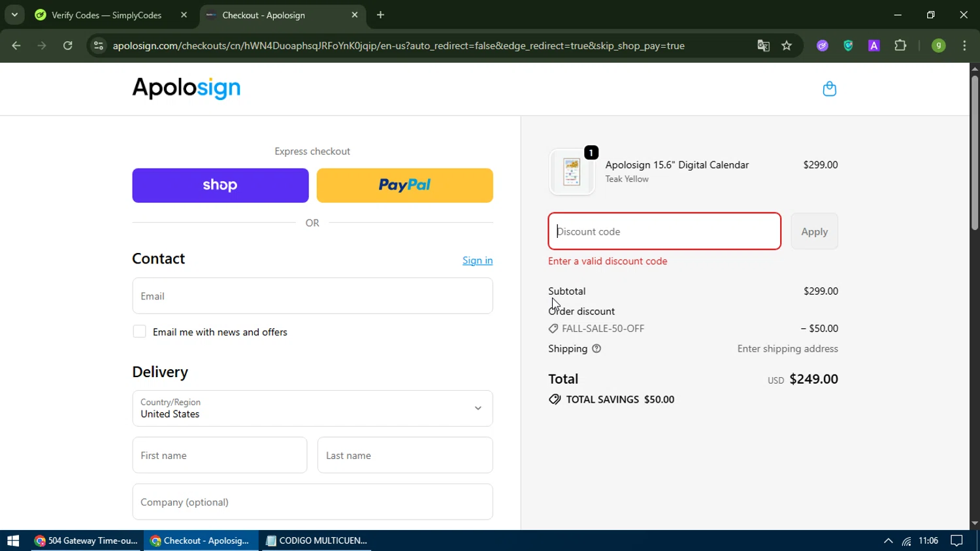Click 'Enter a valid discount code' error text
The image size is (980, 551).
[608, 261]
